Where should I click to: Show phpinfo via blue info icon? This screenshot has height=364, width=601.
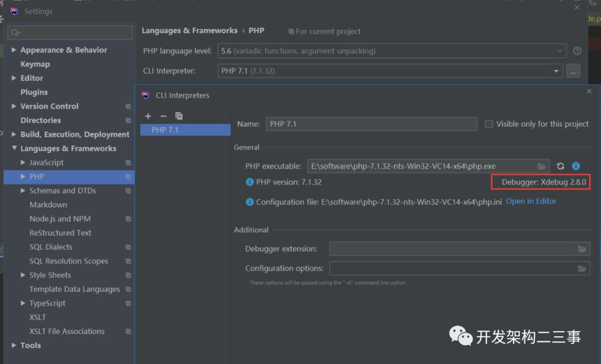pyautogui.click(x=576, y=166)
